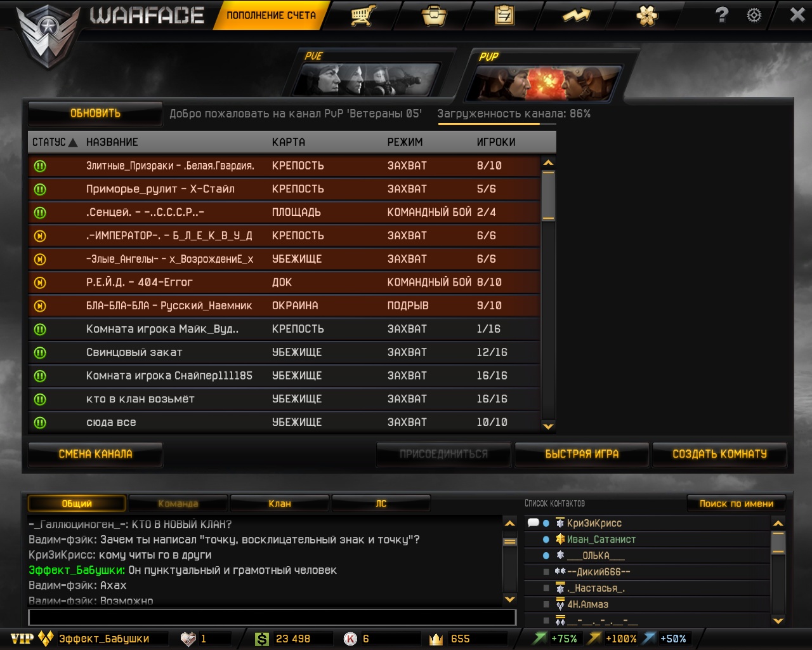Image resolution: width=812 pixels, height=650 pixels.
Task: Open the settings gear icon
Action: coord(754,15)
